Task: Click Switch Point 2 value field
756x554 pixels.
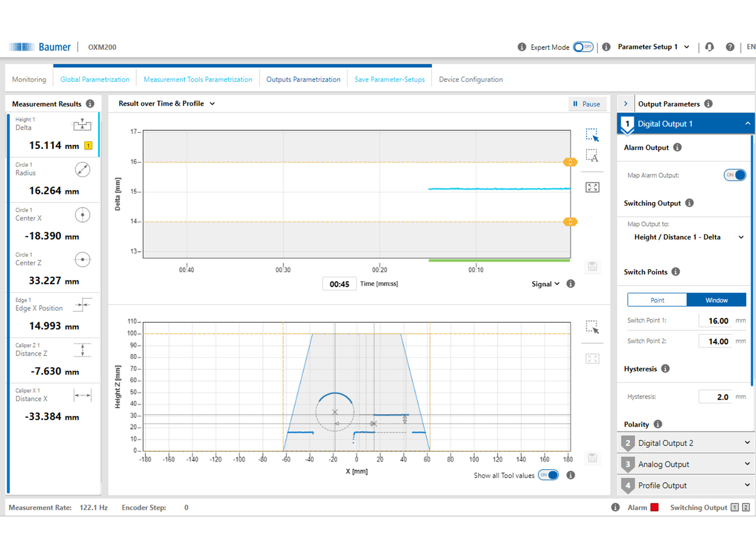Action: (715, 341)
